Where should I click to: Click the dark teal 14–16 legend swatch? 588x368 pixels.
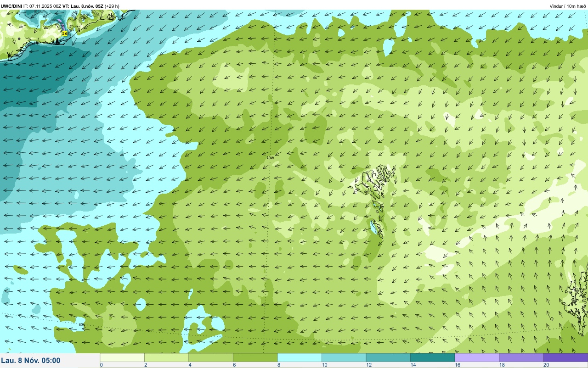pos(432,357)
